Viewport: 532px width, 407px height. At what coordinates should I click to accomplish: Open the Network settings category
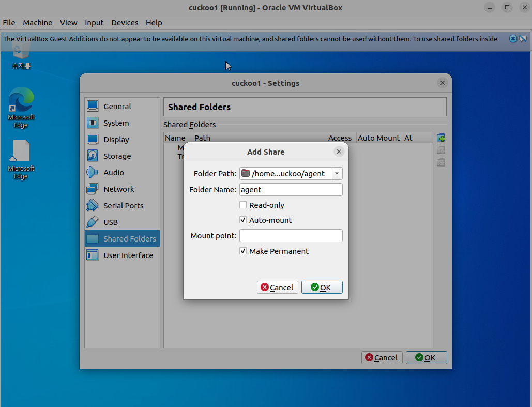coord(122,189)
